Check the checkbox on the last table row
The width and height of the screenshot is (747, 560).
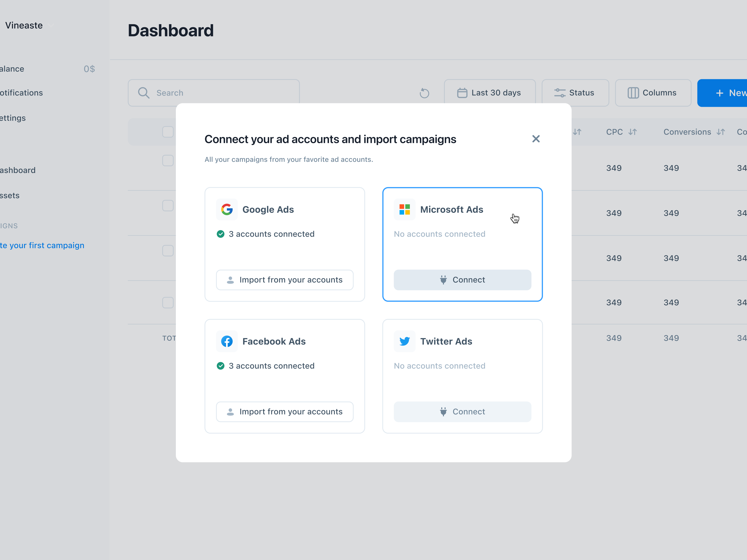(168, 302)
